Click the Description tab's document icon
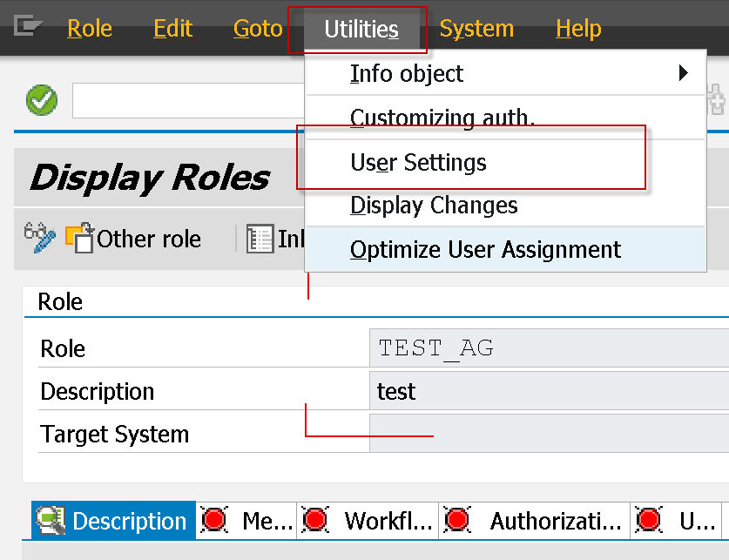The image size is (729, 560). [x=50, y=520]
